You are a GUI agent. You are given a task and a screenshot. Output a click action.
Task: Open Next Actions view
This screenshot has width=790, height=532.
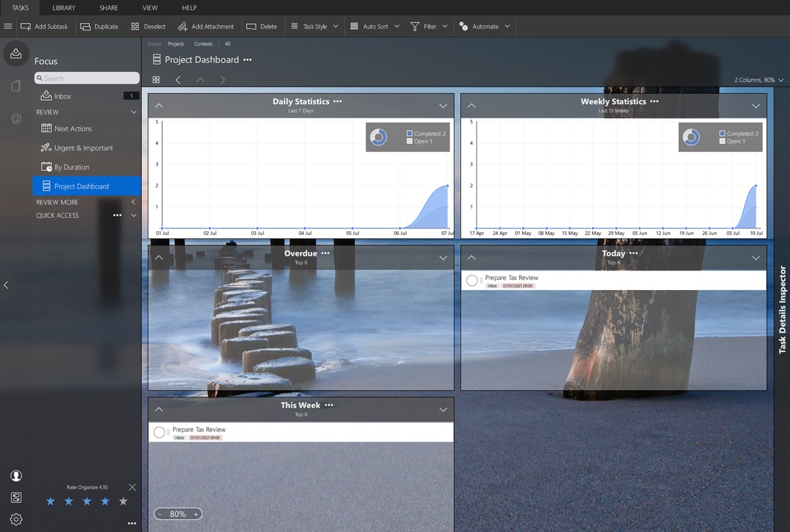click(x=87, y=128)
